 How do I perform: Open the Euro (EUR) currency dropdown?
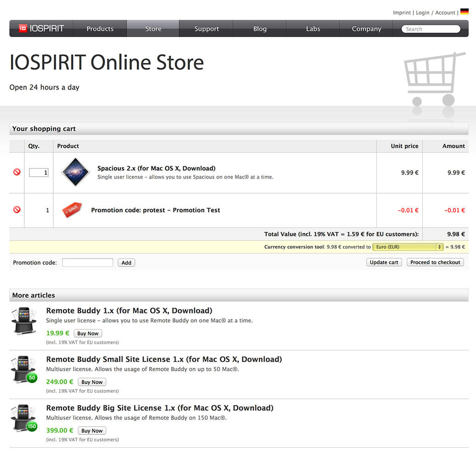(x=408, y=247)
